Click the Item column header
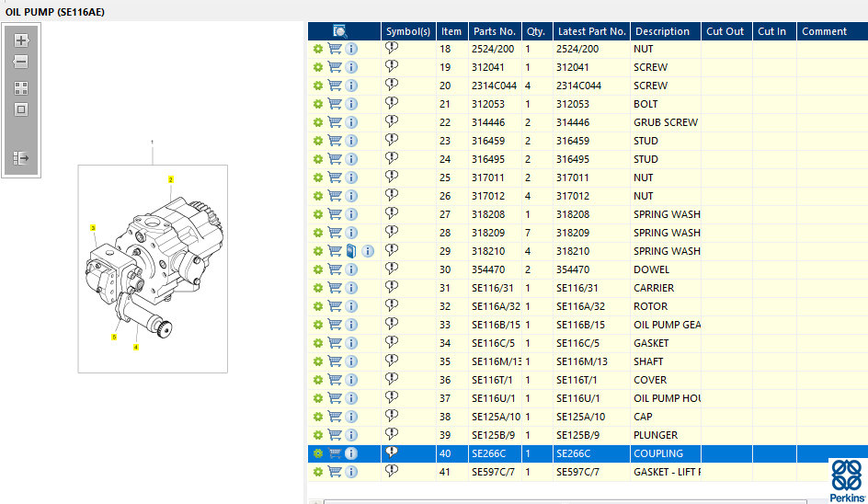The height and width of the screenshot is (504, 868). tap(451, 31)
